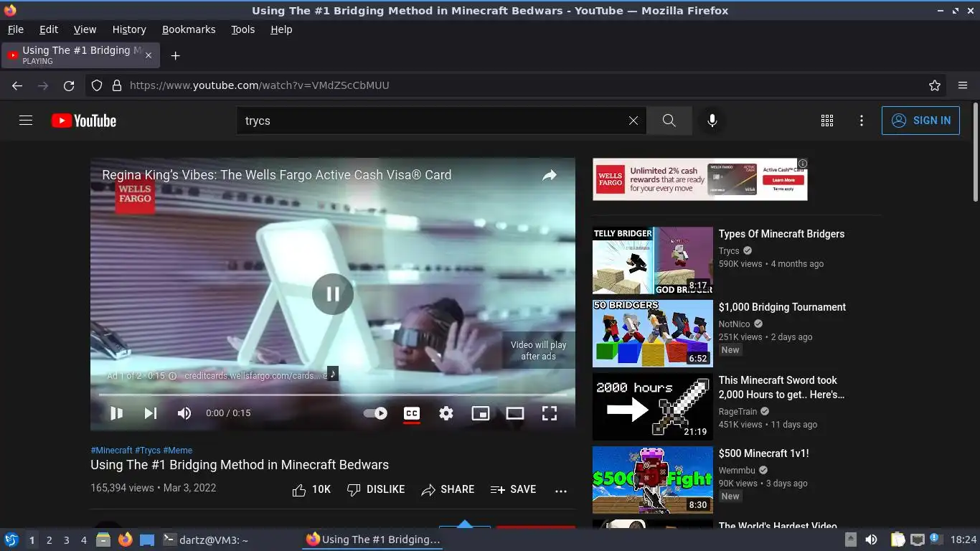The height and width of the screenshot is (551, 980).
Task: Open '$500 Minecraft 1v1!' video title
Action: (763, 453)
